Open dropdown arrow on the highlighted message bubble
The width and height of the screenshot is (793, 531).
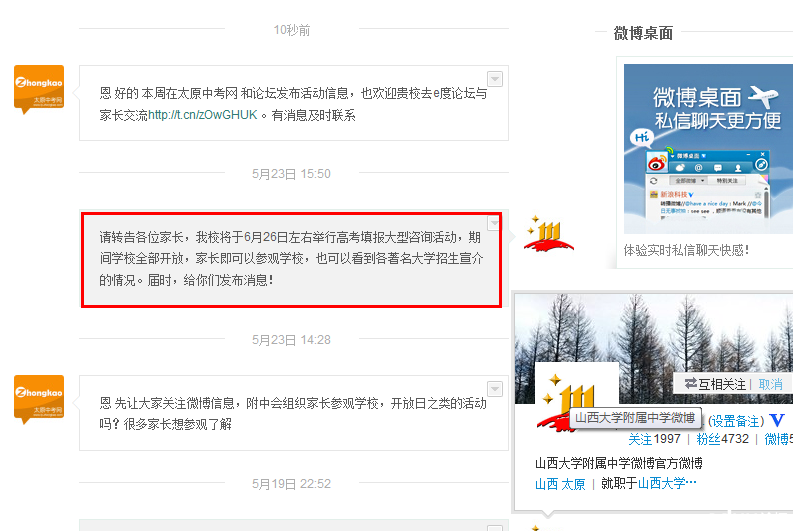pyautogui.click(x=494, y=223)
